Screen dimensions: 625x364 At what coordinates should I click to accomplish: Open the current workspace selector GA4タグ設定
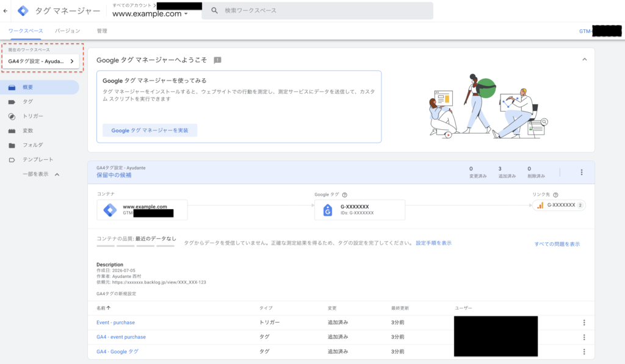point(42,62)
